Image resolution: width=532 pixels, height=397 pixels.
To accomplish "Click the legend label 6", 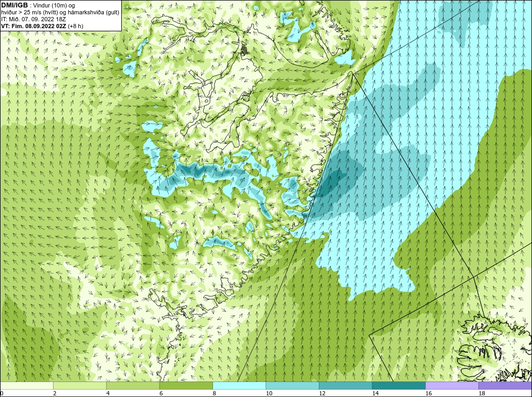I will click(161, 393).
